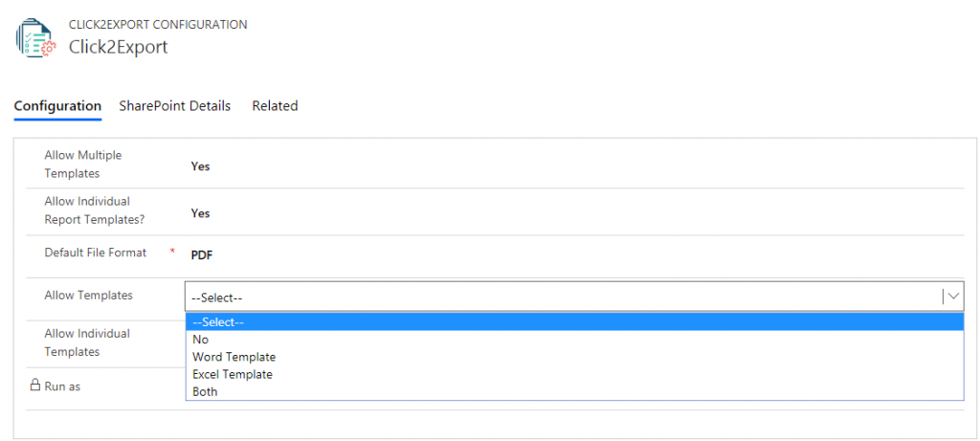Select Both from the template options
The width and height of the screenshot is (980, 441).
[x=205, y=391]
